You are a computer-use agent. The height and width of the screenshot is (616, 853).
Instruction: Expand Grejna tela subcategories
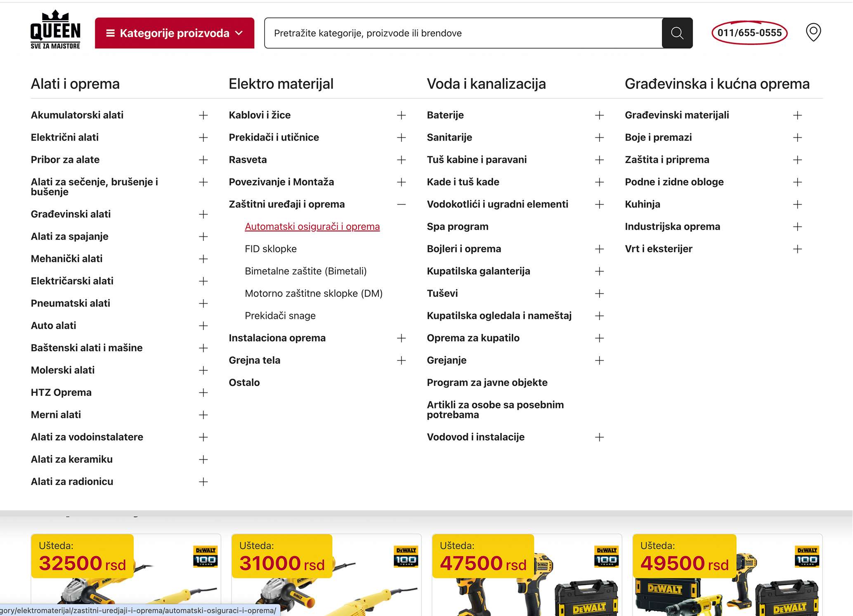[x=401, y=360]
